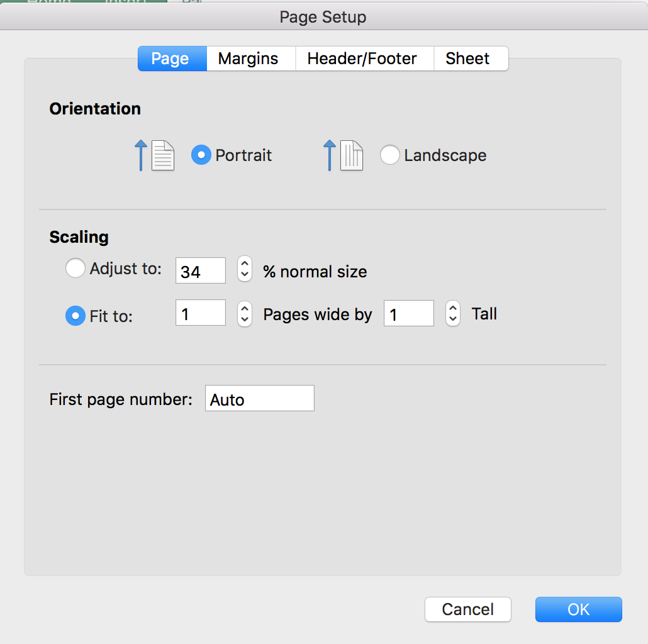This screenshot has height=644, width=648.
Task: Enable the Adjust to scaling option
Action: pyautogui.click(x=75, y=268)
